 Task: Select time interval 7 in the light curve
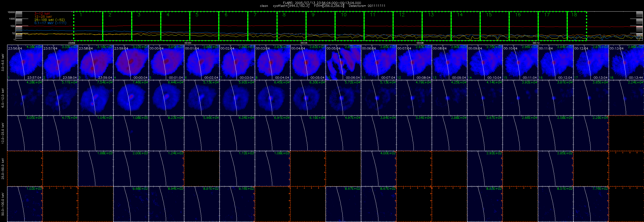coord(262,26)
